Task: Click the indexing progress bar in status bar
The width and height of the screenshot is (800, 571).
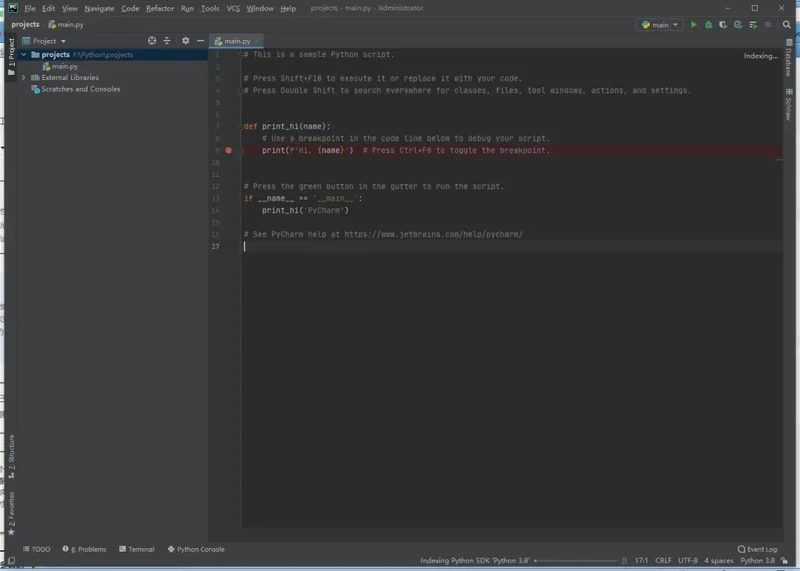Action: tap(576, 561)
